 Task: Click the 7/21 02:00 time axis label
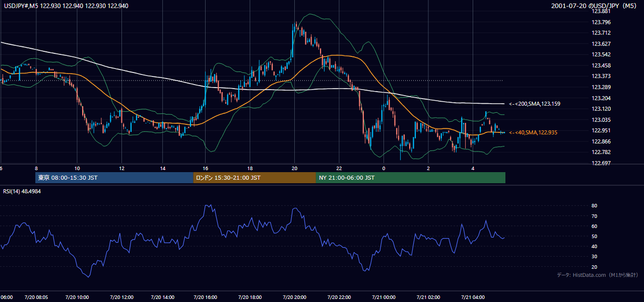pyautogui.click(x=428, y=297)
